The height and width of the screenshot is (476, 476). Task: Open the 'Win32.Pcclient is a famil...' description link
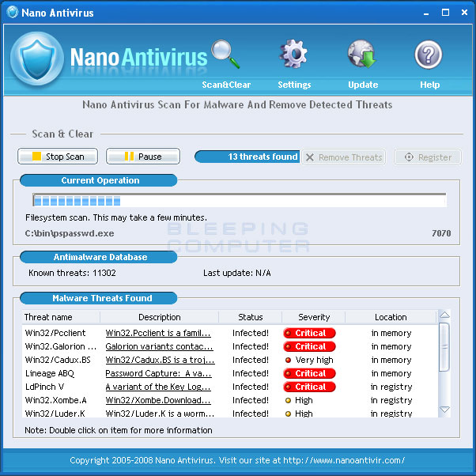pyautogui.click(x=158, y=333)
